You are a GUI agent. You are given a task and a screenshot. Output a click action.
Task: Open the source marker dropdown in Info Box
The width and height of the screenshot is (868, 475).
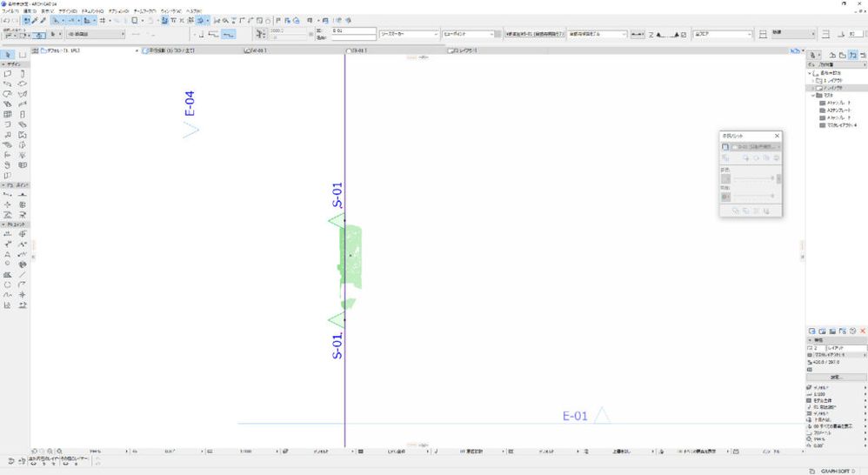(409, 34)
